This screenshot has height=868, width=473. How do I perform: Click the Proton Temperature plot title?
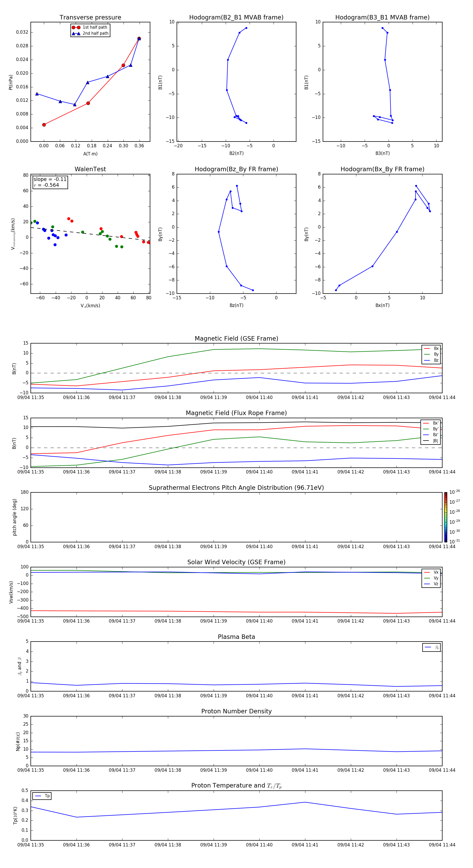[236, 785]
